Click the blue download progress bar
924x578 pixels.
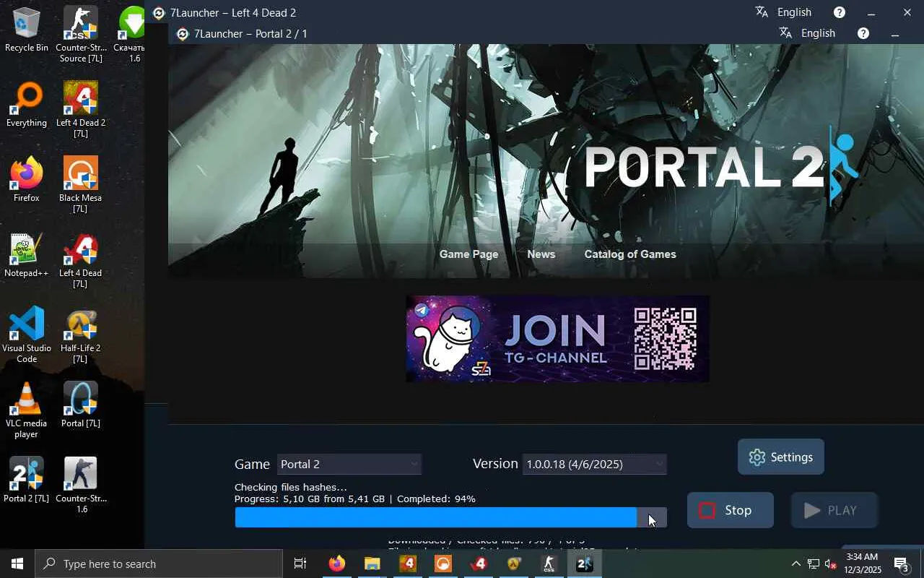(450, 517)
